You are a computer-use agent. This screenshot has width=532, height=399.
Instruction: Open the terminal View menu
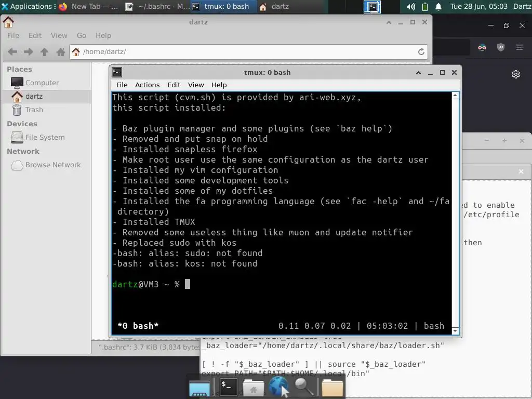point(196,85)
